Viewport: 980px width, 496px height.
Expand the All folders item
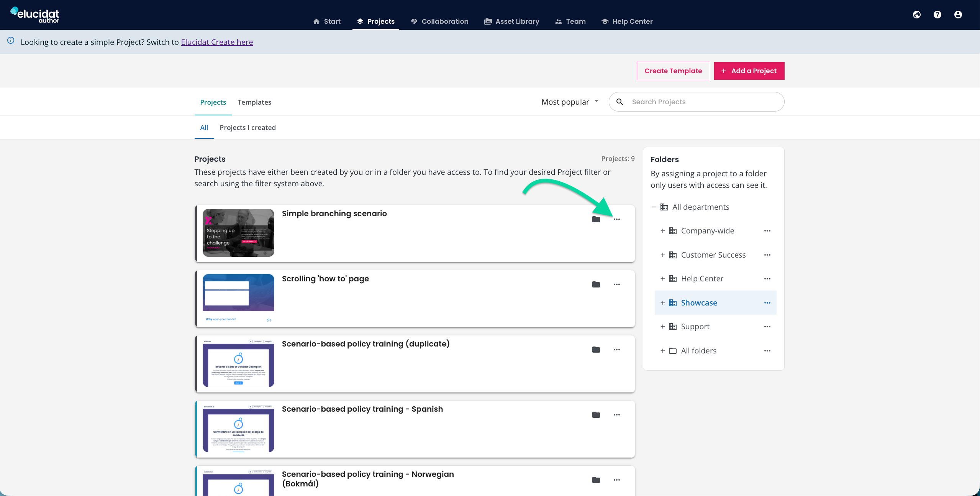(x=662, y=351)
